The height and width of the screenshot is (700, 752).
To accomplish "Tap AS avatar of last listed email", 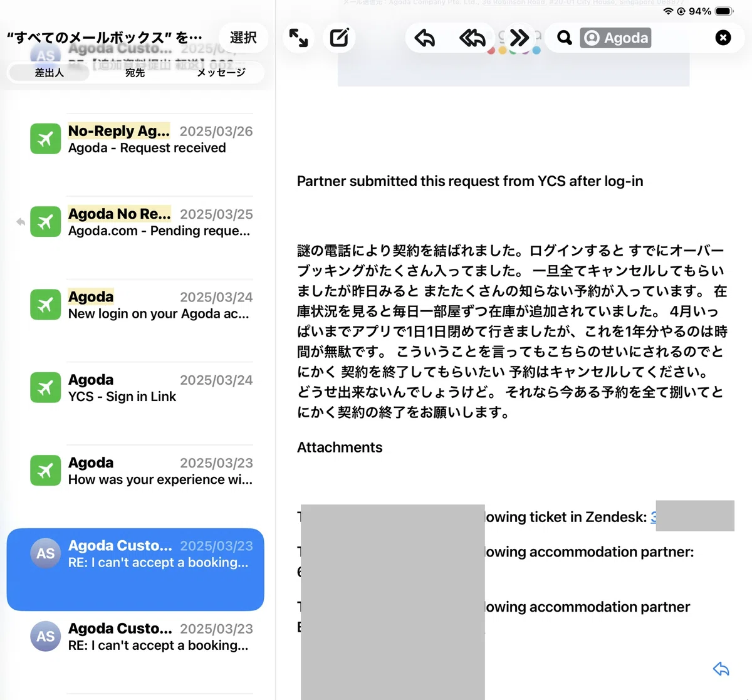I will pos(45,636).
